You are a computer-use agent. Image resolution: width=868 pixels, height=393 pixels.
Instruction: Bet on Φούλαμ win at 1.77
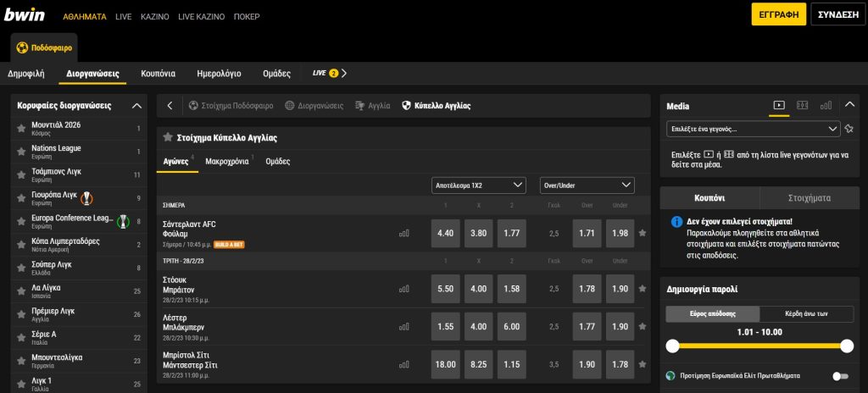click(x=512, y=234)
